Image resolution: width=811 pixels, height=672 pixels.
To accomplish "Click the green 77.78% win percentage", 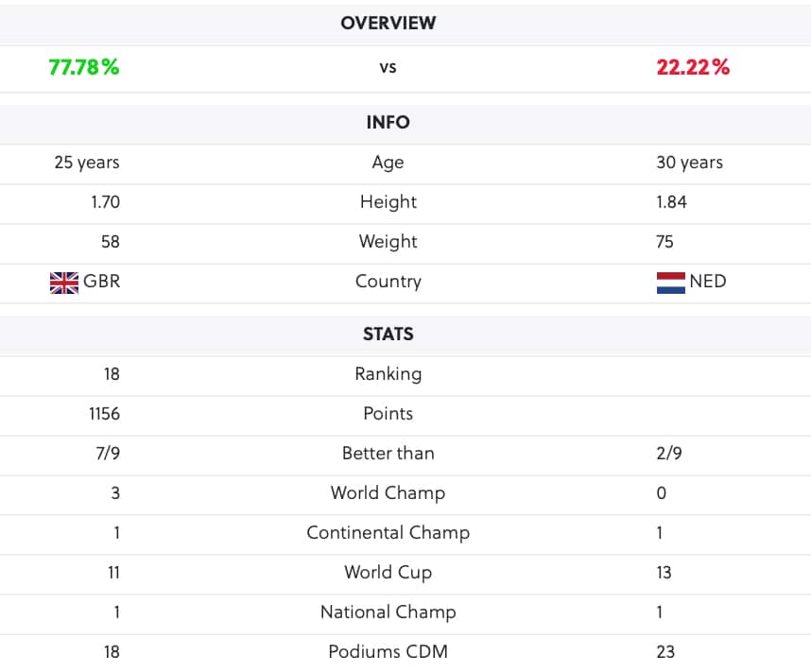I will 84,67.
